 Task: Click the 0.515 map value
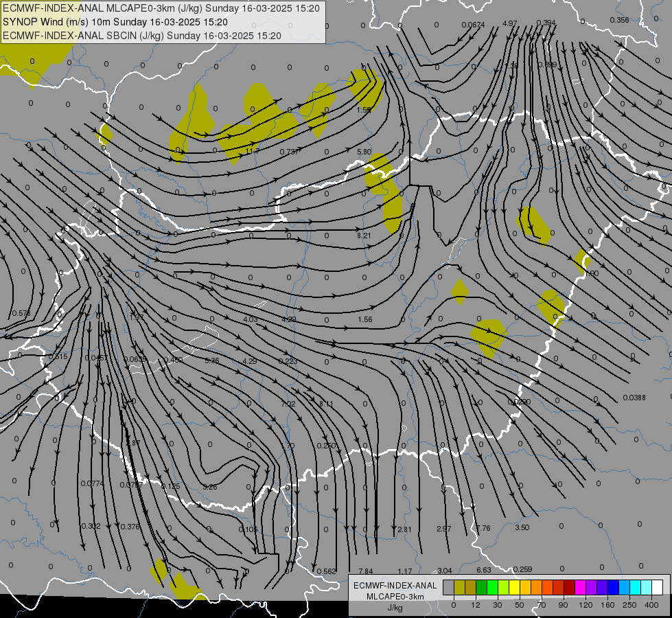tap(58, 356)
